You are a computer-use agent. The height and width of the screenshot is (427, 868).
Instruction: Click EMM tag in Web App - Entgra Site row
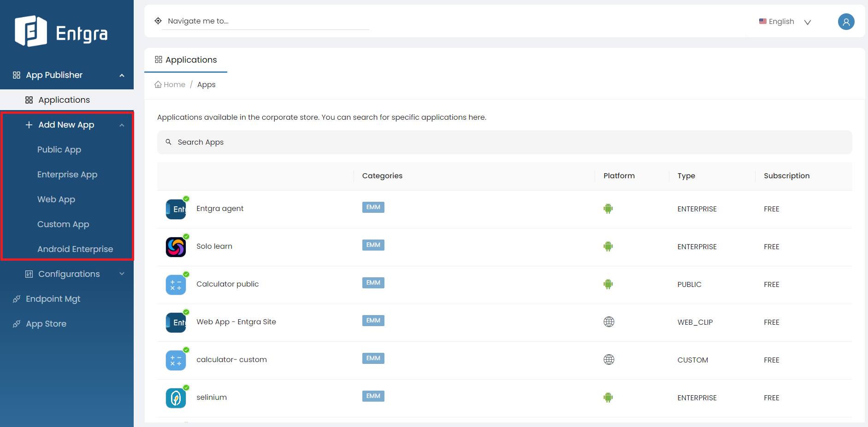(373, 321)
